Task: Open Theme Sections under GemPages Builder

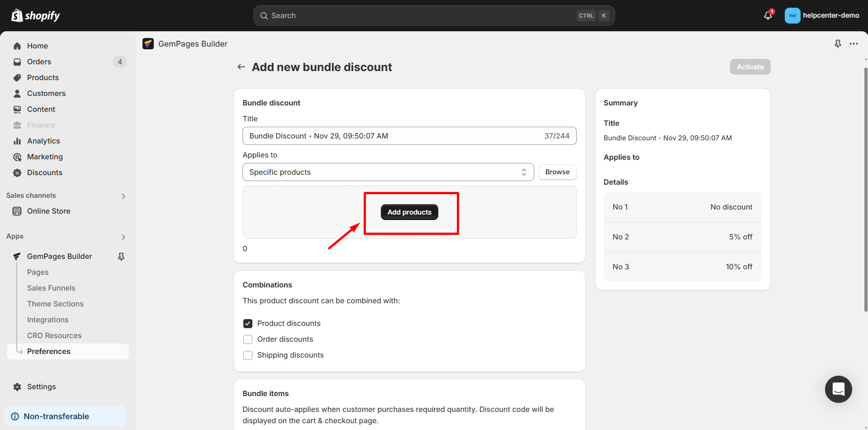Action: pyautogui.click(x=55, y=304)
